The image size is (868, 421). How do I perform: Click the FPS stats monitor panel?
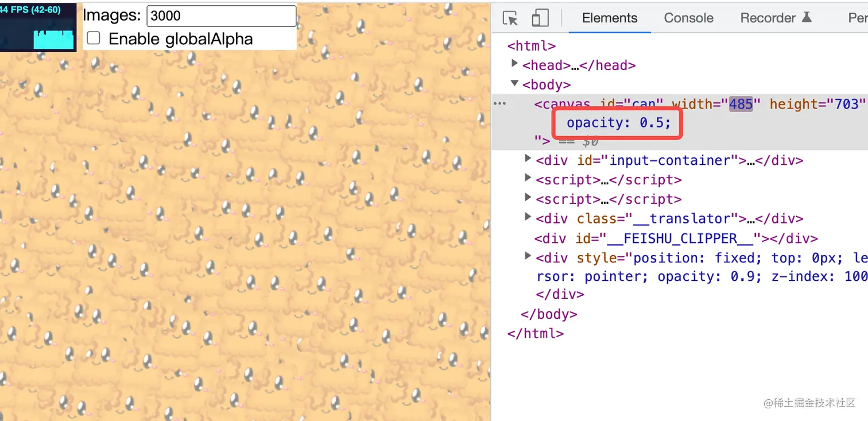tap(38, 27)
